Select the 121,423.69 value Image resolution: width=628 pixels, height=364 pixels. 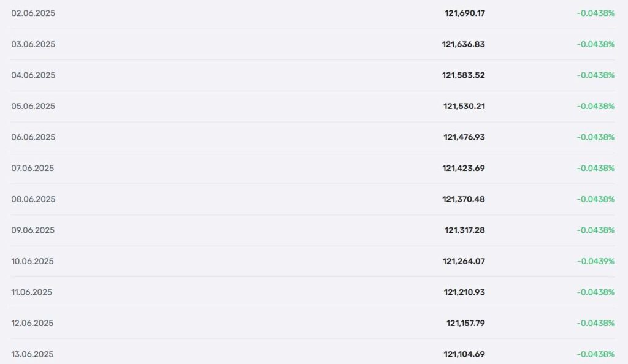pos(464,168)
